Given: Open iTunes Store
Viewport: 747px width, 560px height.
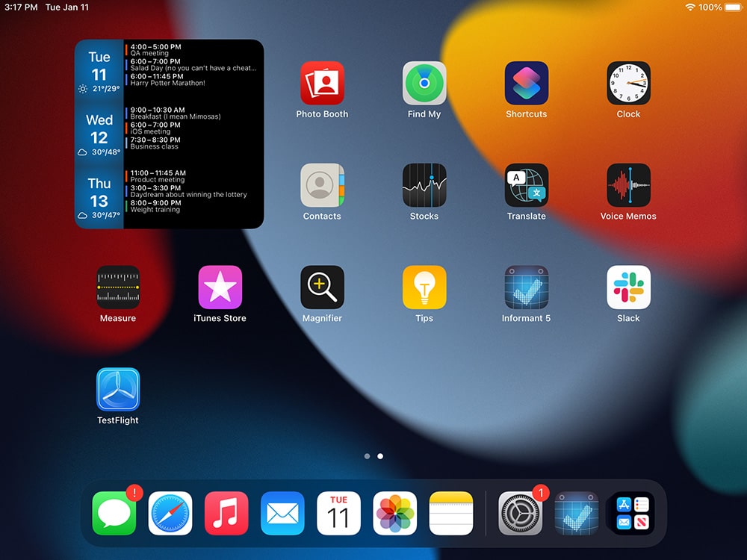Looking at the screenshot, I should tap(220, 287).
